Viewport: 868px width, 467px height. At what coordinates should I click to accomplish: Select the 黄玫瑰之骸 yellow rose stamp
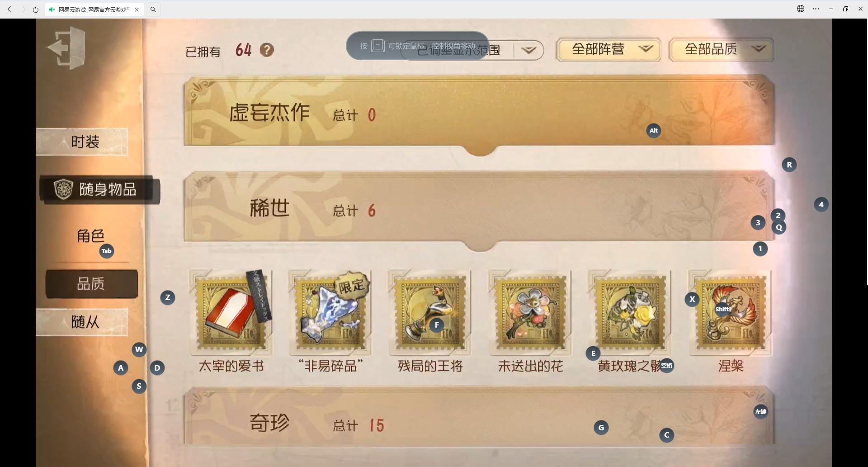point(630,313)
